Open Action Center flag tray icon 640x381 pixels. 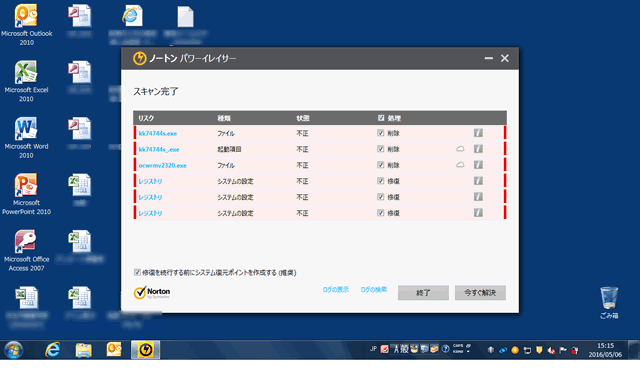563,350
